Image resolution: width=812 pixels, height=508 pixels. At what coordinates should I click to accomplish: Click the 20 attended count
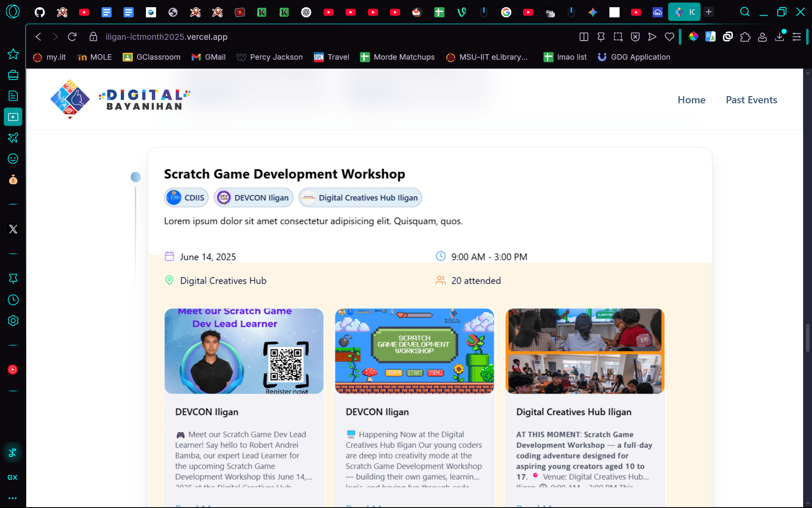coord(476,281)
